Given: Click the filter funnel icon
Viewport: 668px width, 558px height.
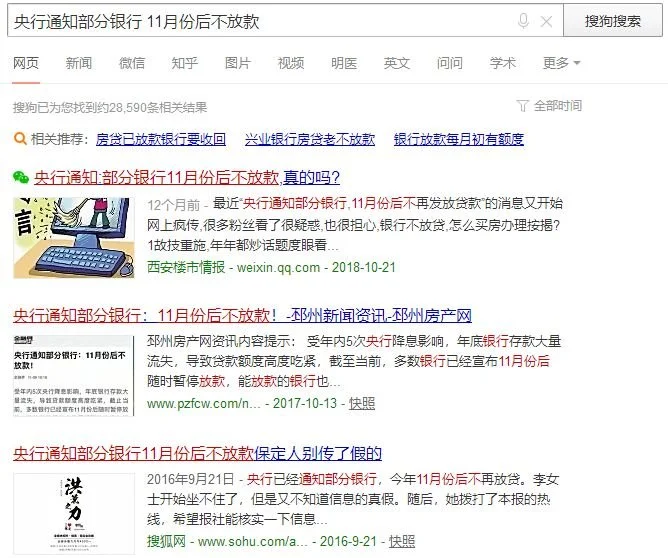Looking at the screenshot, I should [x=523, y=106].
